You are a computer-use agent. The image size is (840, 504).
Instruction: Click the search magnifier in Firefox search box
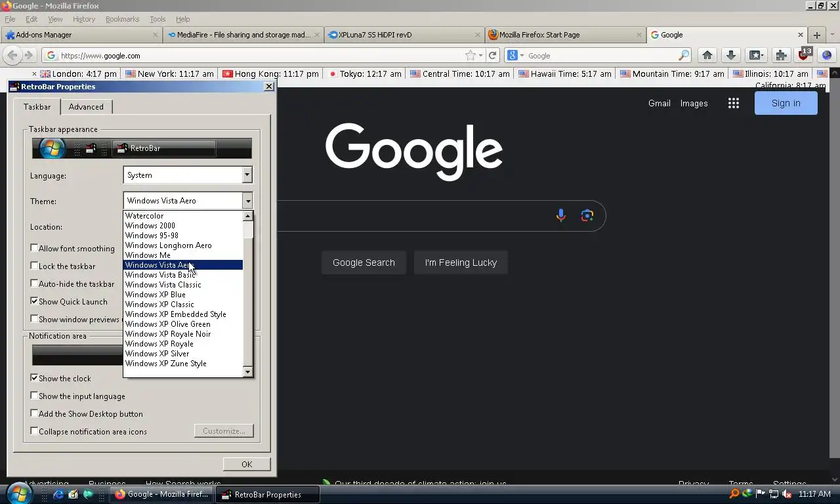pos(683,56)
